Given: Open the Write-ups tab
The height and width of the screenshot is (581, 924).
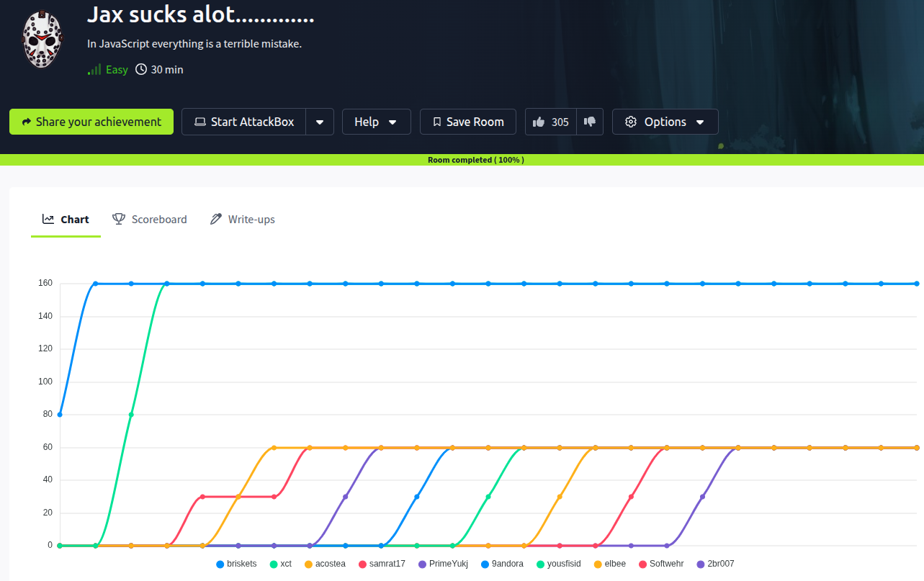Looking at the screenshot, I should [242, 220].
